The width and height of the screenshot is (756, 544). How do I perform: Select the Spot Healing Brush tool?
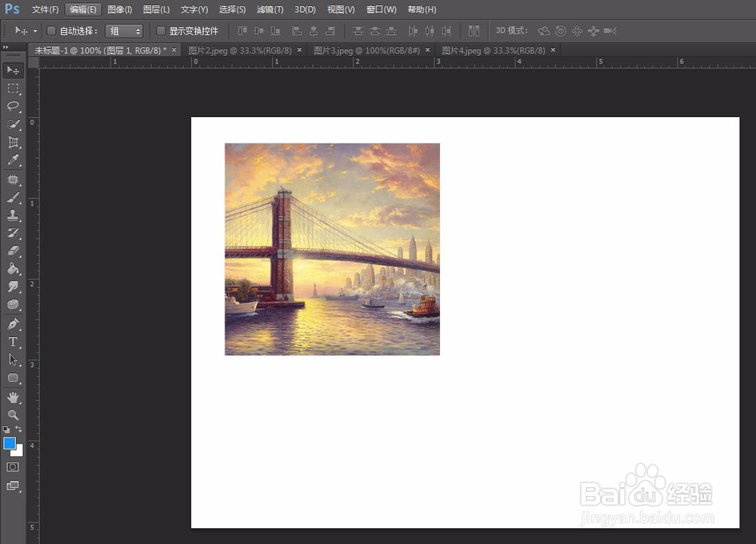click(x=13, y=180)
